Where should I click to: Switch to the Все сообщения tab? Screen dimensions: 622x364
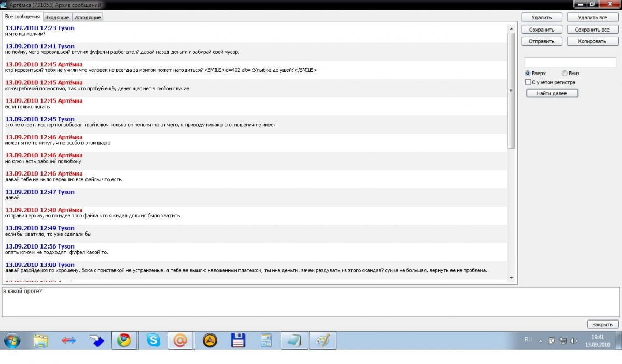pos(22,17)
